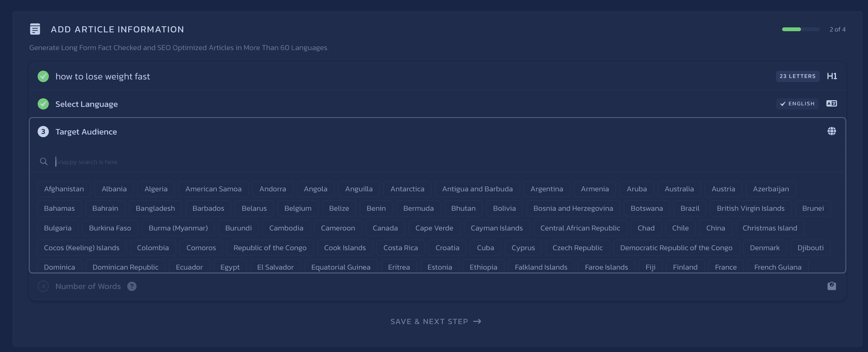Select Brazil as a target audience
The height and width of the screenshot is (352, 868).
click(x=690, y=208)
